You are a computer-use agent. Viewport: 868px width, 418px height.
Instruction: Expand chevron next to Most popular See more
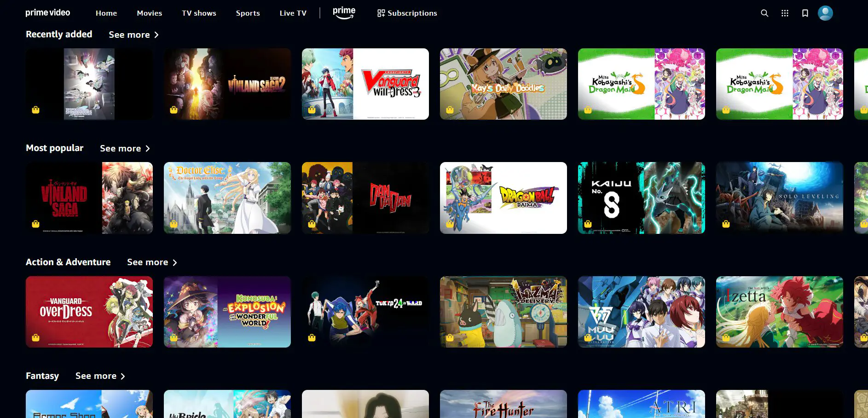click(148, 149)
